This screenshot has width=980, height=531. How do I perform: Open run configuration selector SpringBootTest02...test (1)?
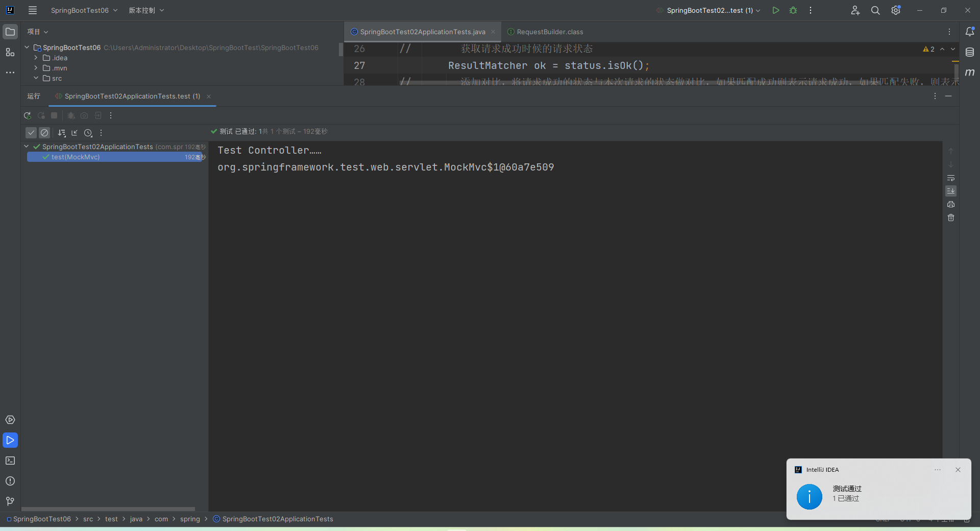tap(708, 10)
